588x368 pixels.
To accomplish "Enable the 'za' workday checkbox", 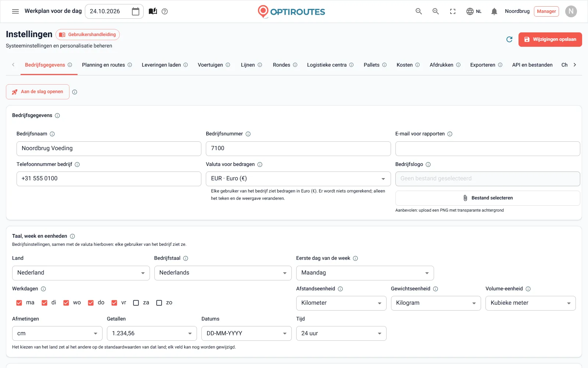I will tap(136, 303).
